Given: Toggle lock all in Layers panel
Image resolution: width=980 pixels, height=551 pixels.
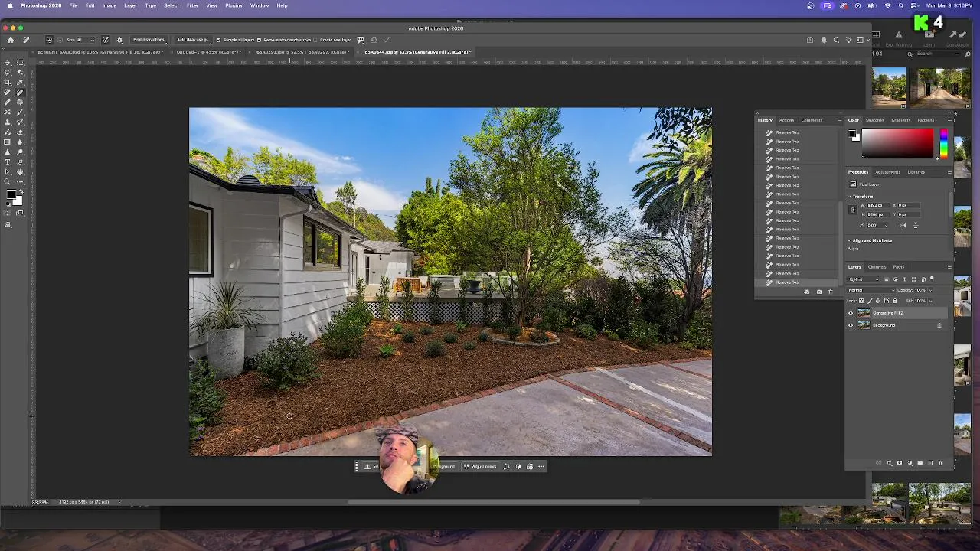Looking at the screenshot, I should click(895, 301).
